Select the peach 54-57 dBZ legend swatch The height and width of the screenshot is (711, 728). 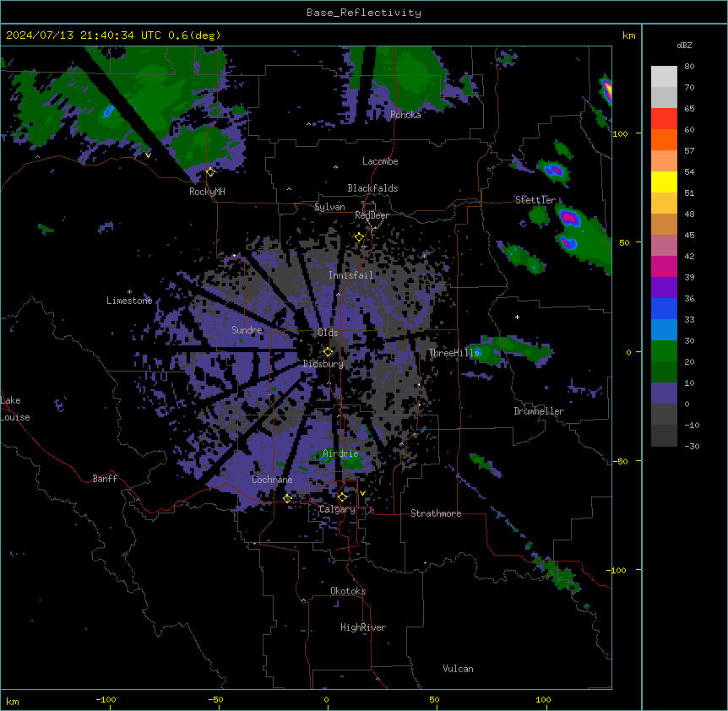tap(664, 160)
